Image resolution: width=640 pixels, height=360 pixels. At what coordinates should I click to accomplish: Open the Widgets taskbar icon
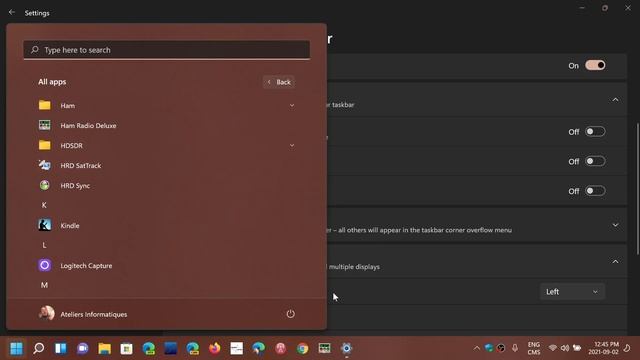click(x=61, y=348)
